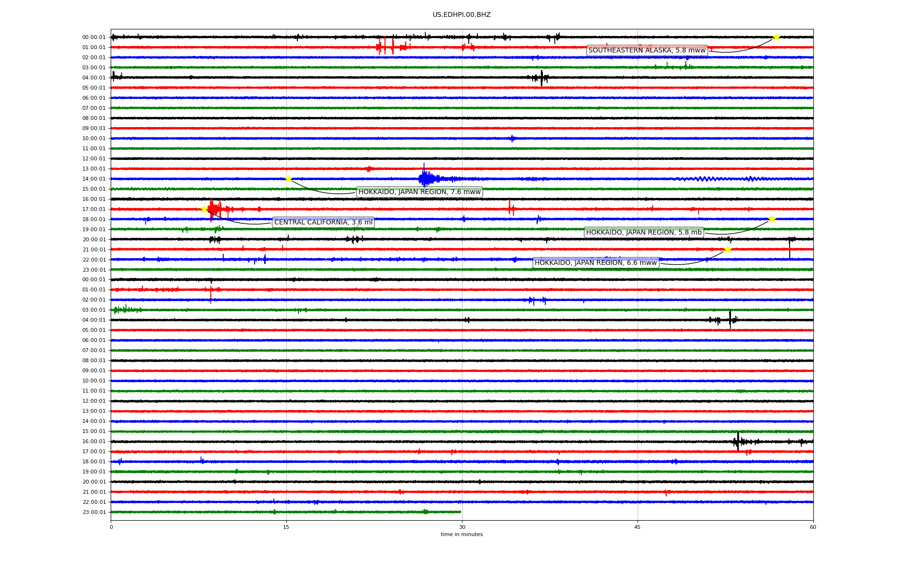Click the first 00:00:01 row time label
Screen dimensions: 924x578
94,38
